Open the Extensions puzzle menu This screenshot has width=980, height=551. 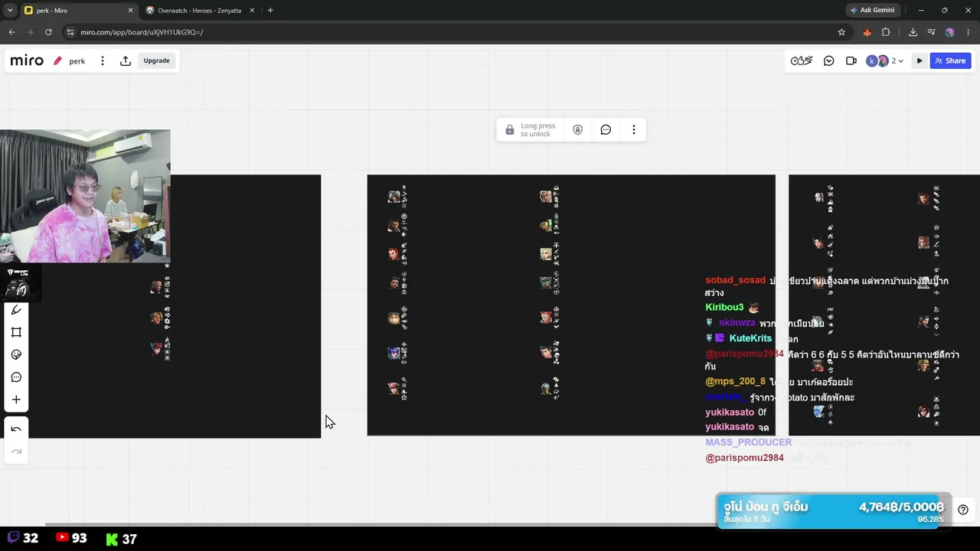click(886, 32)
